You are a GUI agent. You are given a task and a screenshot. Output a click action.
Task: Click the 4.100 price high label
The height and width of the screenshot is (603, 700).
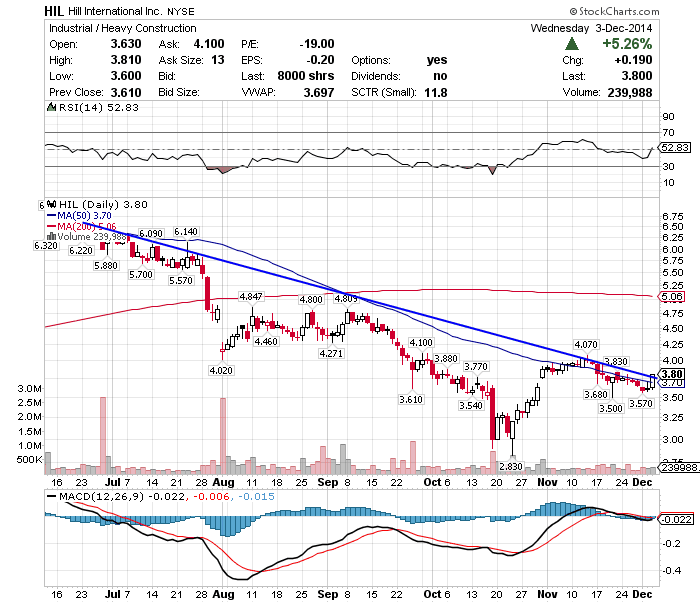tap(421, 342)
